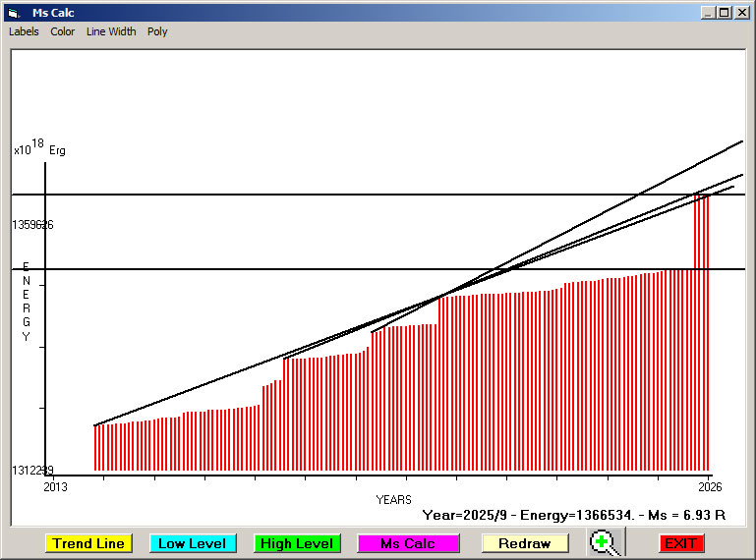The image size is (756, 560).
Task: Open the Color menu
Action: pos(63,31)
